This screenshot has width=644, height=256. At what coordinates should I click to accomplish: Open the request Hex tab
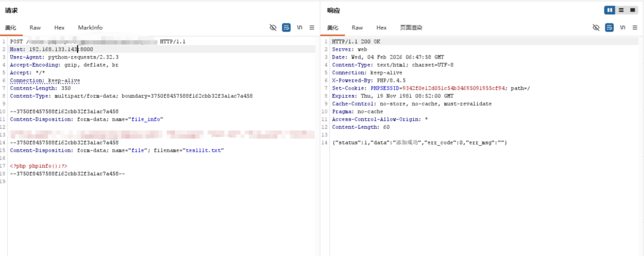click(x=59, y=27)
